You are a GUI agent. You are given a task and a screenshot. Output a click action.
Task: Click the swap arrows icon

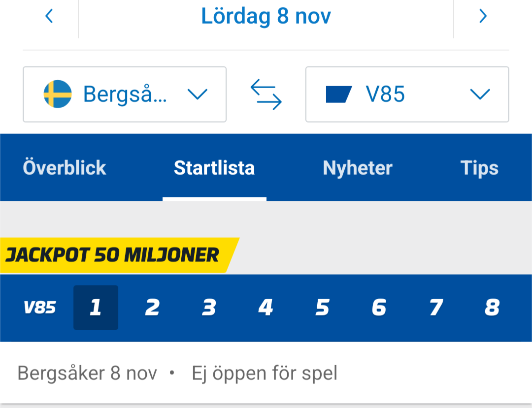266,94
